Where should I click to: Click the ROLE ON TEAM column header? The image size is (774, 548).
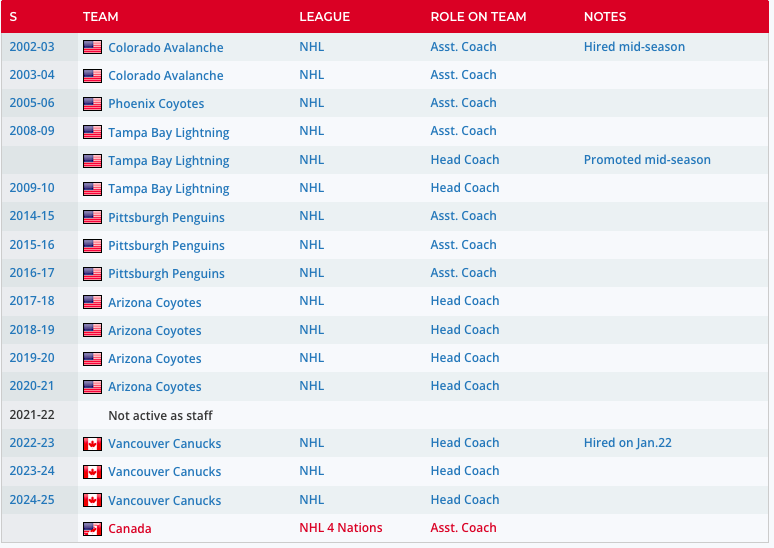click(x=478, y=17)
